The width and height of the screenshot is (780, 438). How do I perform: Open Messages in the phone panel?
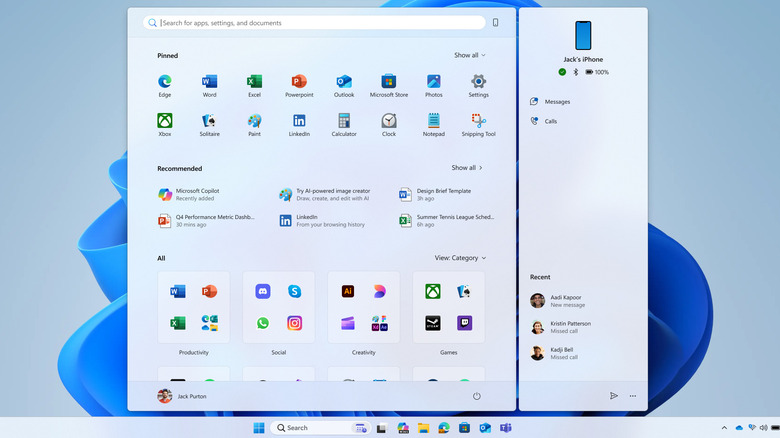(x=557, y=101)
